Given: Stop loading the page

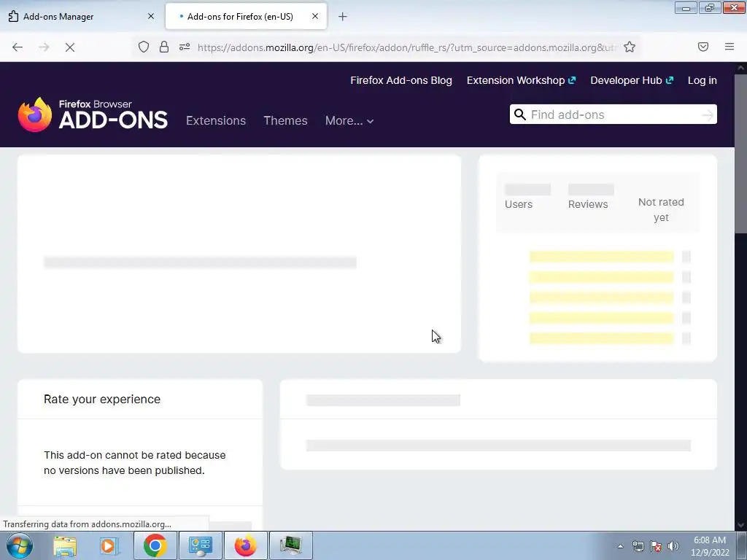Looking at the screenshot, I should pos(69,47).
